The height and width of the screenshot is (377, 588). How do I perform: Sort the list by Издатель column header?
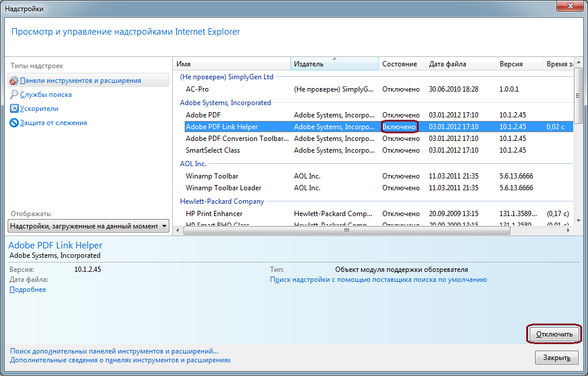coord(334,64)
